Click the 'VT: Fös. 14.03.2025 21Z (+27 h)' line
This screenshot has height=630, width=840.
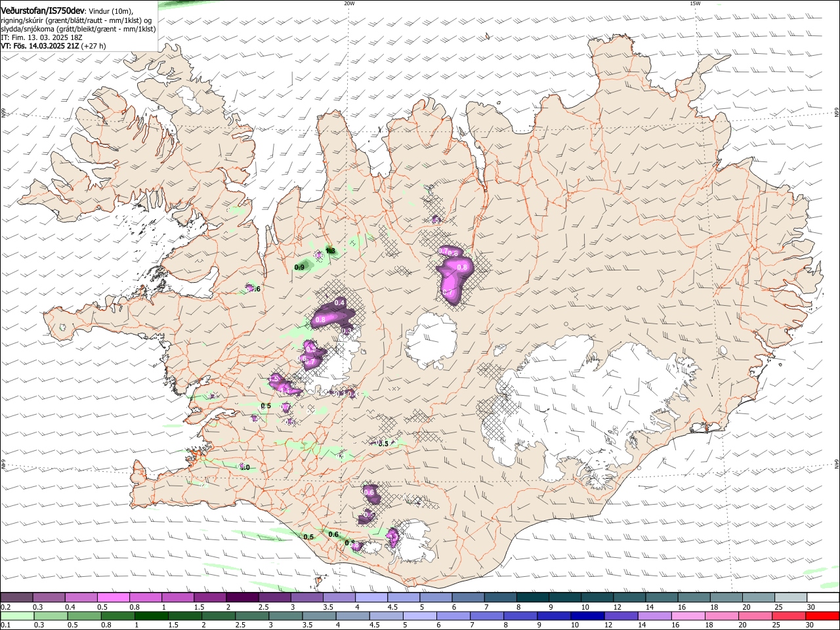53,47
